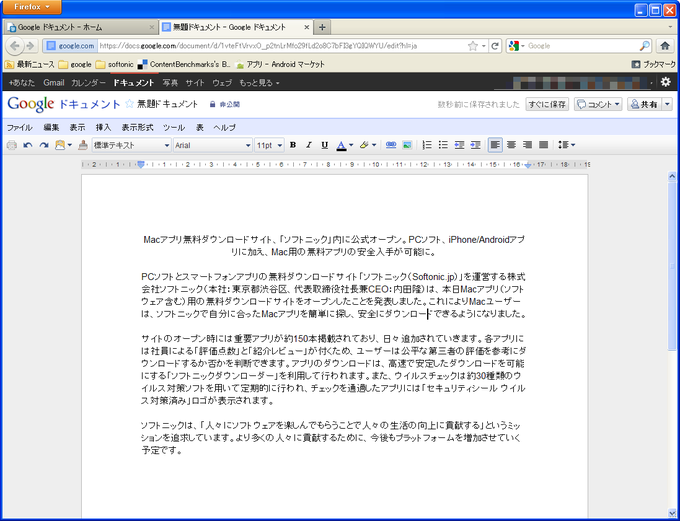Insert an image using toolbar icon
The height and width of the screenshot is (521, 680).
pyautogui.click(x=407, y=145)
